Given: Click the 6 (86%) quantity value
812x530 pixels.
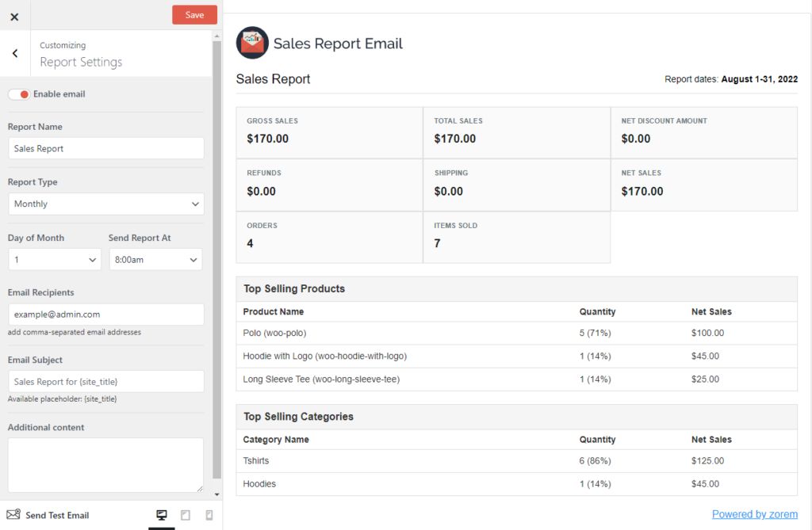Looking at the screenshot, I should click(595, 460).
